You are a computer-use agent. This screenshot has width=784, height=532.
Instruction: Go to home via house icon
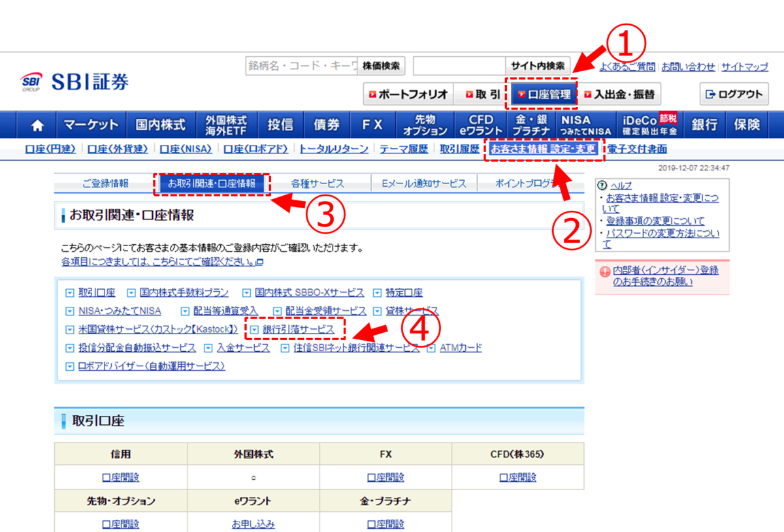[x=39, y=124]
